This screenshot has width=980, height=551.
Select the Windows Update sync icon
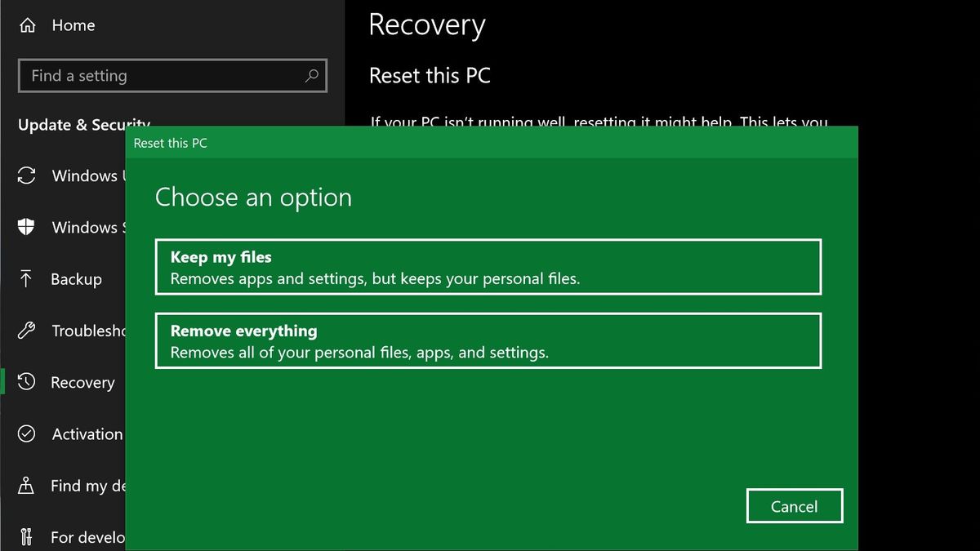pos(28,176)
